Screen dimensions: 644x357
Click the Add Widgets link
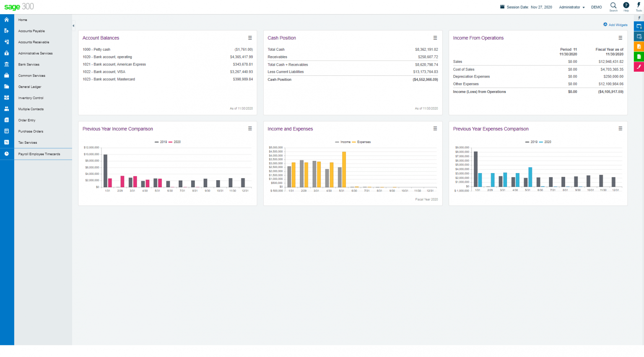click(x=615, y=25)
